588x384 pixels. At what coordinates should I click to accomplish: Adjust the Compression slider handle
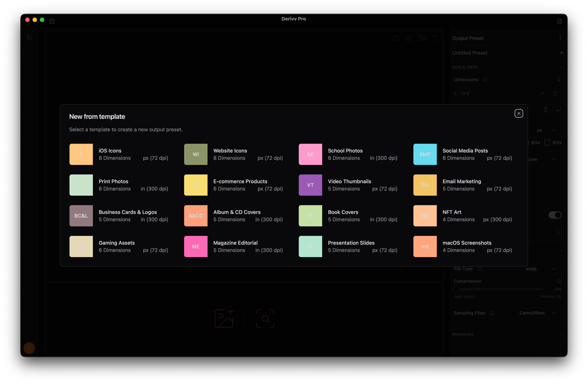pyautogui.click(x=457, y=289)
